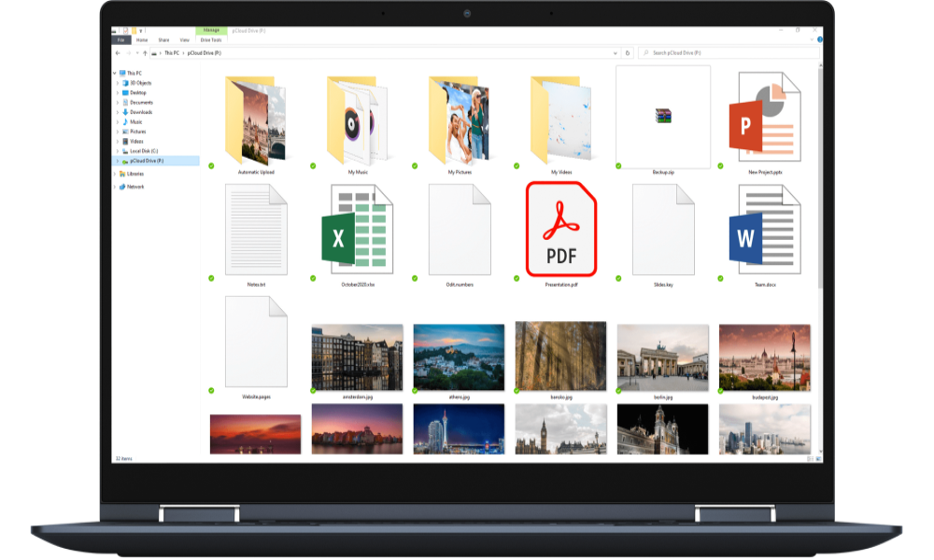This screenshot has width=934, height=560.
Task: Expand the Network tree node
Action: tap(114, 187)
